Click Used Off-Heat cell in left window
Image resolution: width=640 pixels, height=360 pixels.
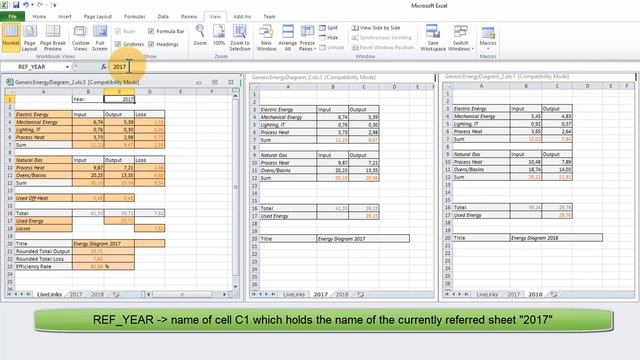[43, 198]
